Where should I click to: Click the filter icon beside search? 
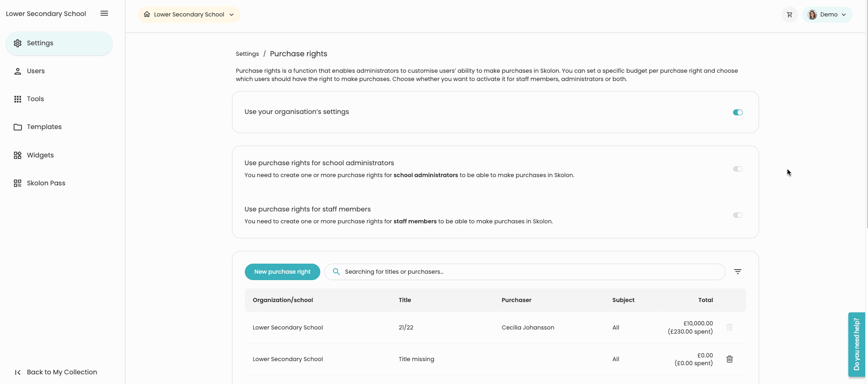(738, 272)
